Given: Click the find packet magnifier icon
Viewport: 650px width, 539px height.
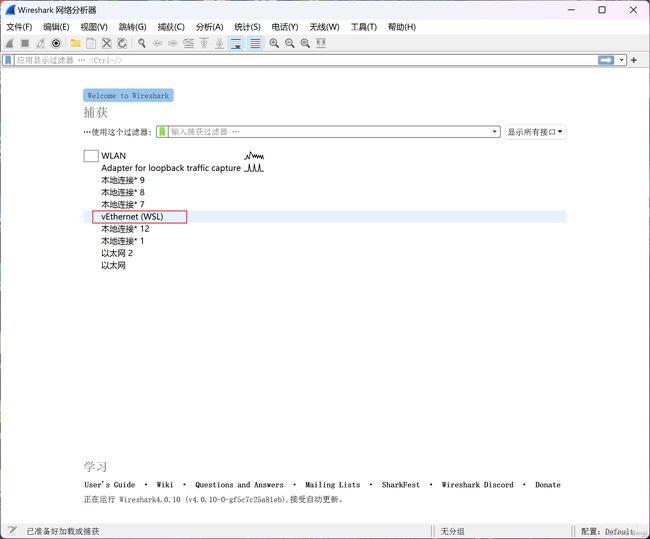Looking at the screenshot, I should pyautogui.click(x=142, y=43).
